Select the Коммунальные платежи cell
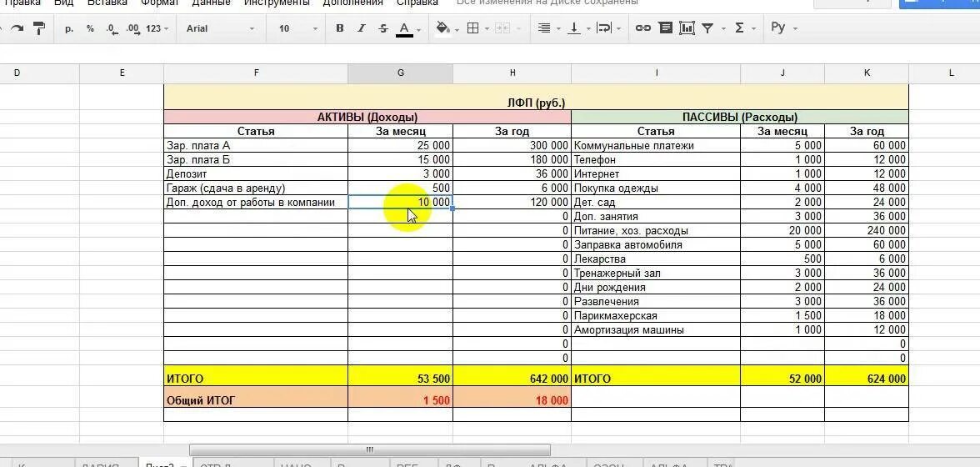This screenshot has width=980, height=467. [x=656, y=146]
